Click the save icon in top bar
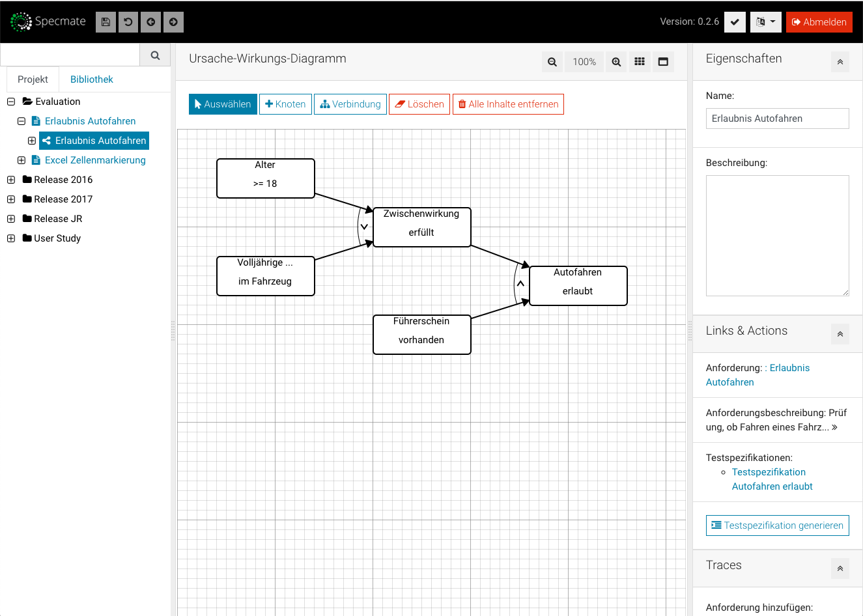The image size is (863, 616). coord(106,22)
